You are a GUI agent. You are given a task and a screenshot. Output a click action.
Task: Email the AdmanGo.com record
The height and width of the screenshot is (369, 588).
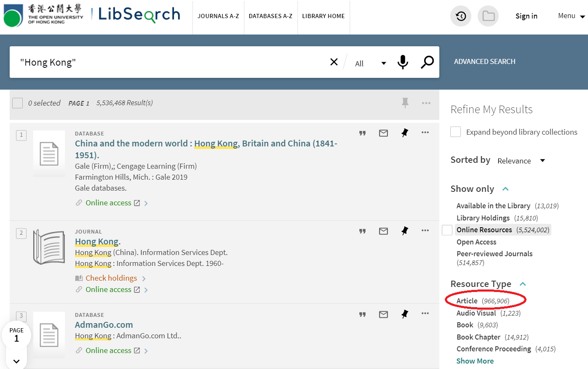pos(383,314)
